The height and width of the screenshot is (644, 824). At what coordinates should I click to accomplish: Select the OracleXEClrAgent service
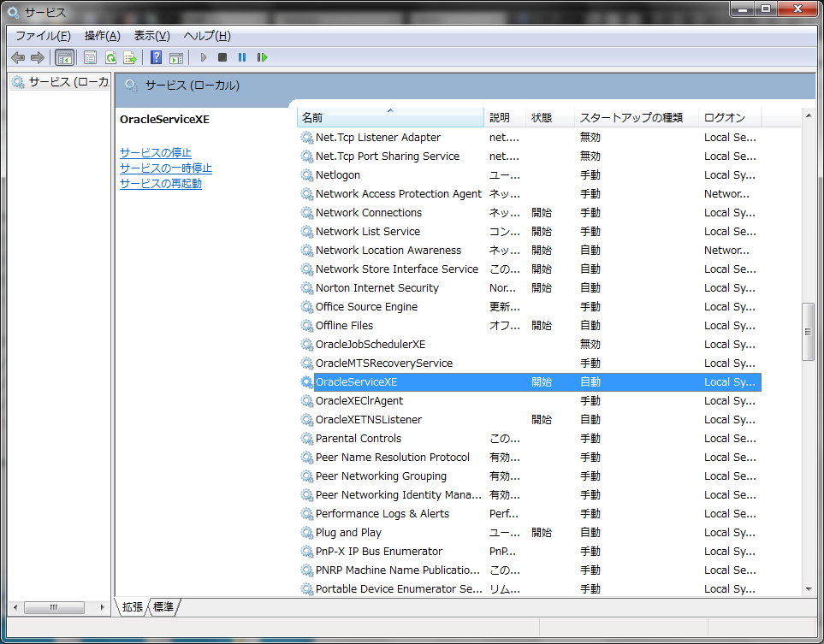(x=530, y=401)
